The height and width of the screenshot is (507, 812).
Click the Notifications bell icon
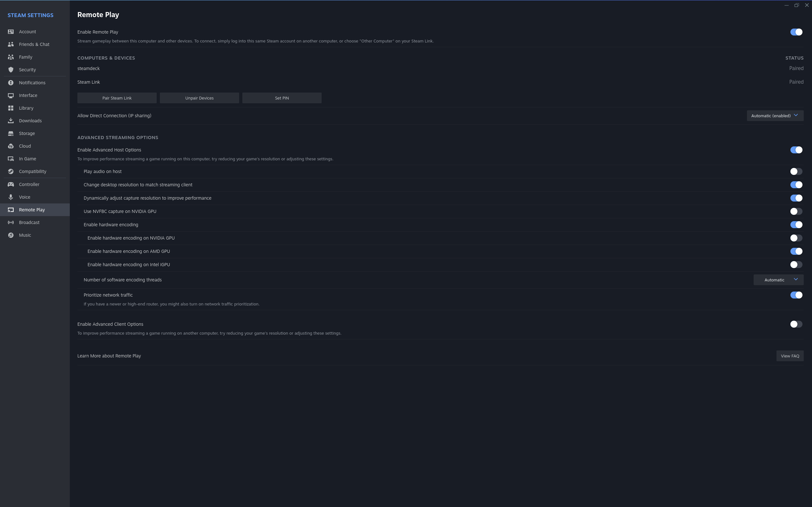tap(11, 82)
